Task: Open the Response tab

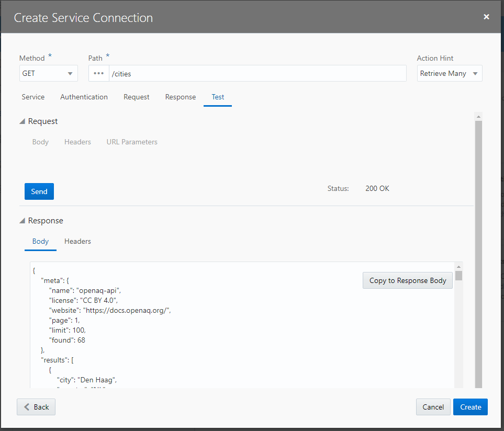Action: click(180, 97)
